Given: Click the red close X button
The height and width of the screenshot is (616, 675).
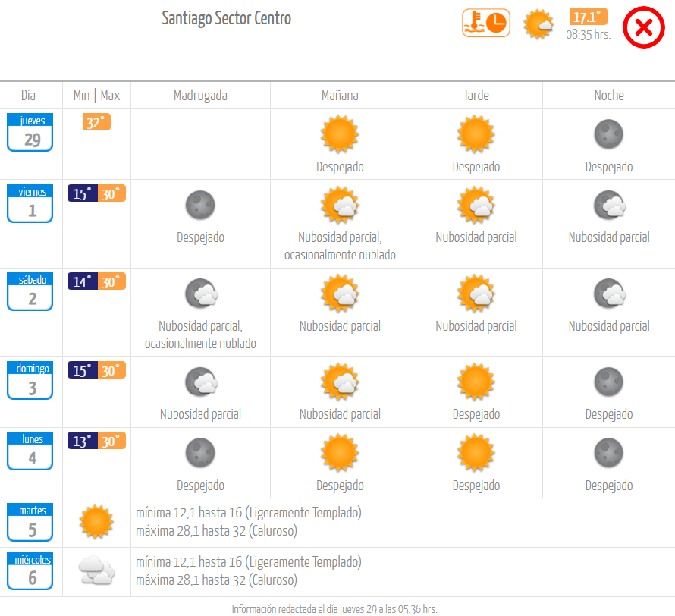Looking at the screenshot, I should click(644, 27).
